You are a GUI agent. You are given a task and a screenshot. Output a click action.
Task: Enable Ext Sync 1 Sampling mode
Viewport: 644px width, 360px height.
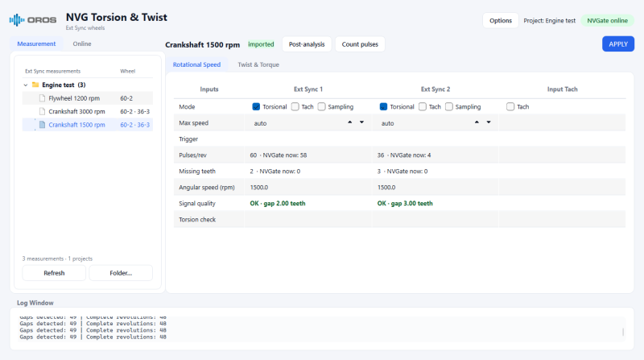click(321, 106)
